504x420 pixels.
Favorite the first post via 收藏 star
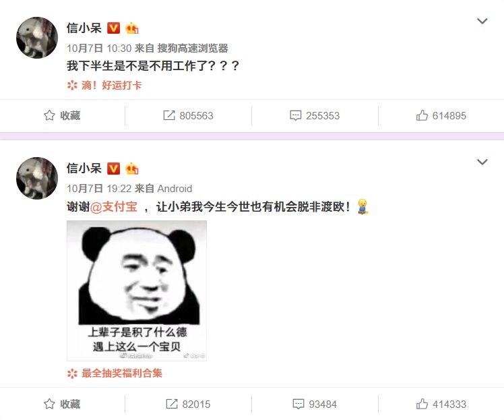tap(62, 115)
